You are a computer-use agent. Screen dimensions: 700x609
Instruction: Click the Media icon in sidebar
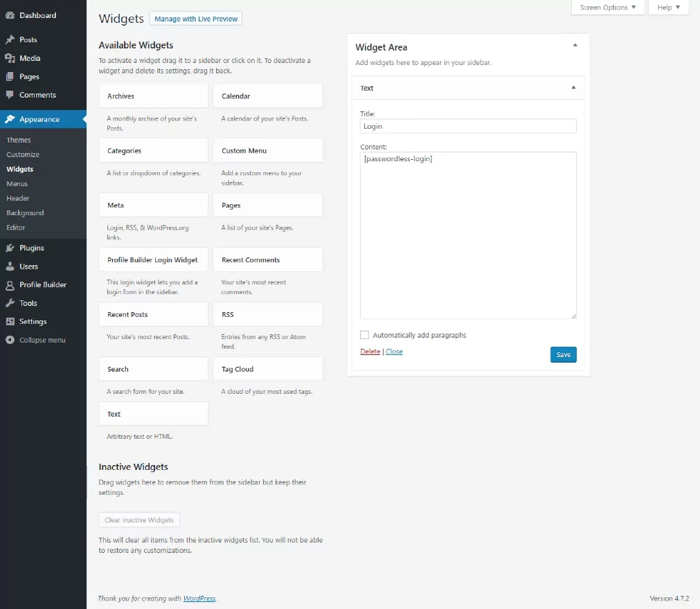coord(10,58)
